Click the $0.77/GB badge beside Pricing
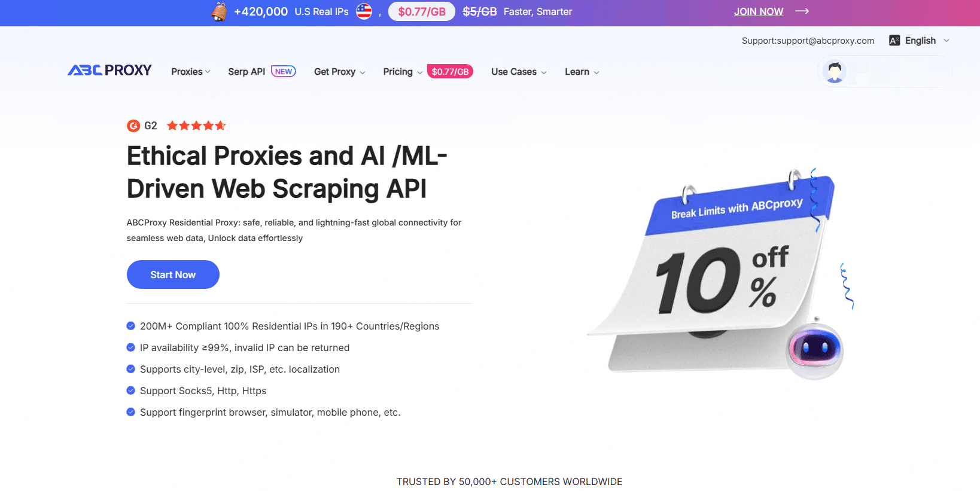This screenshot has width=980, height=491. click(450, 72)
